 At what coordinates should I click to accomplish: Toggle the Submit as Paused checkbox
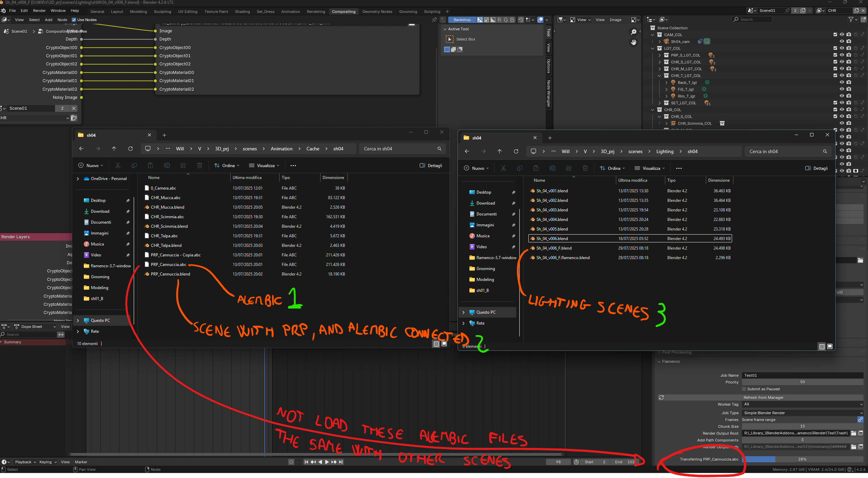point(744,389)
